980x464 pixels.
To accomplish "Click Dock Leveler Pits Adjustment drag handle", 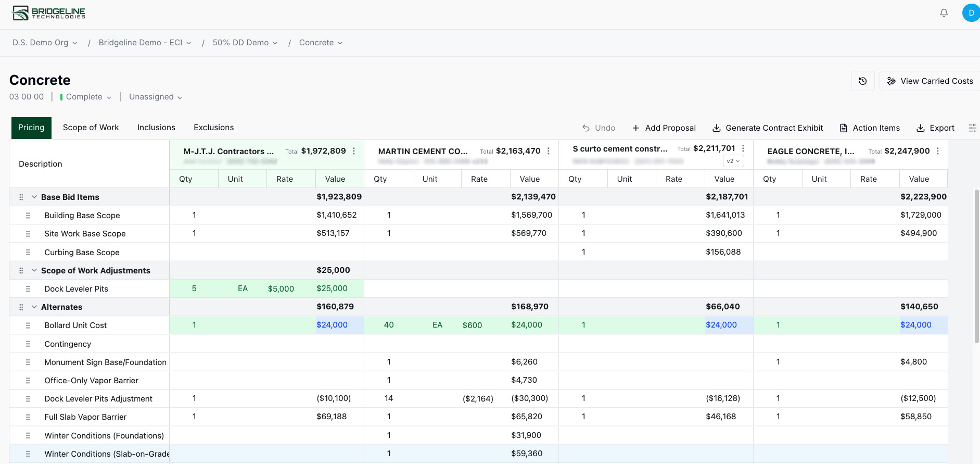I will (x=28, y=399).
